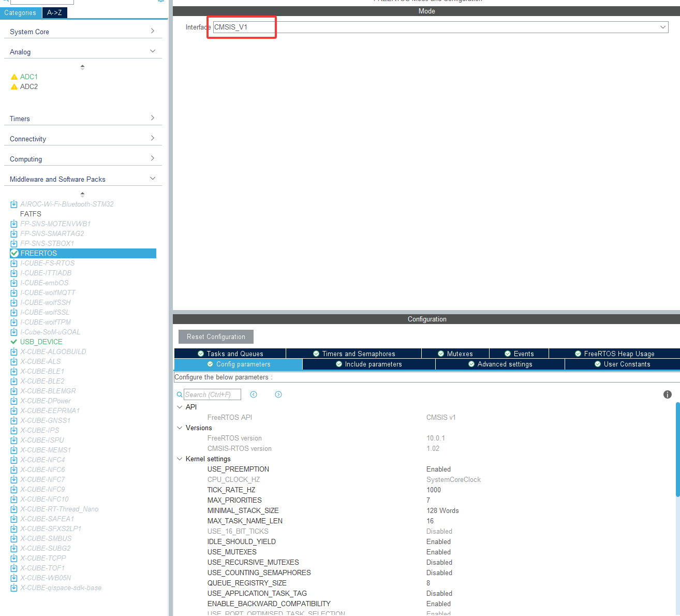Click the USE_PREEMPTION Enabled value
The image size is (680, 616).
tap(438, 469)
